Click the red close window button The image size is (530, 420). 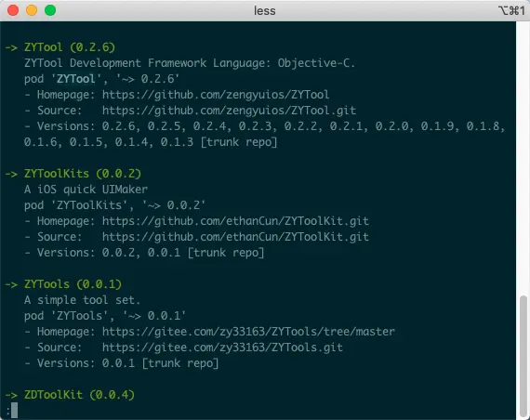pos(13,10)
